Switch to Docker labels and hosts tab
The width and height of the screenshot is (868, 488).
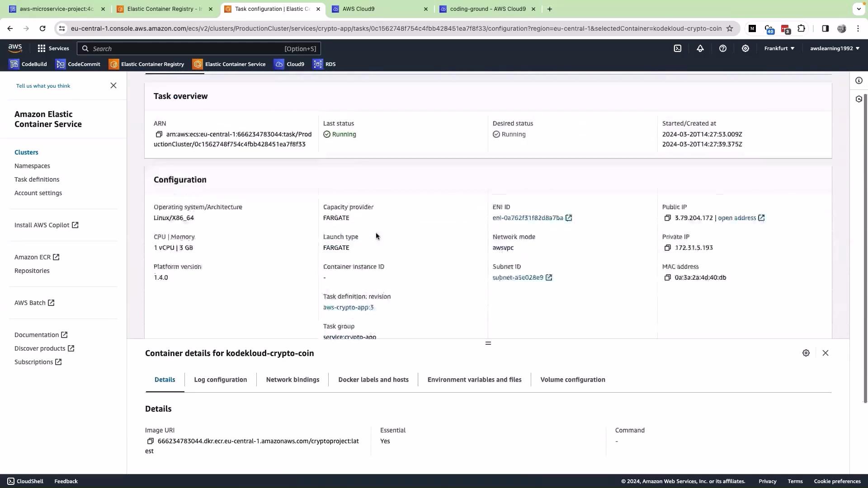point(373,380)
